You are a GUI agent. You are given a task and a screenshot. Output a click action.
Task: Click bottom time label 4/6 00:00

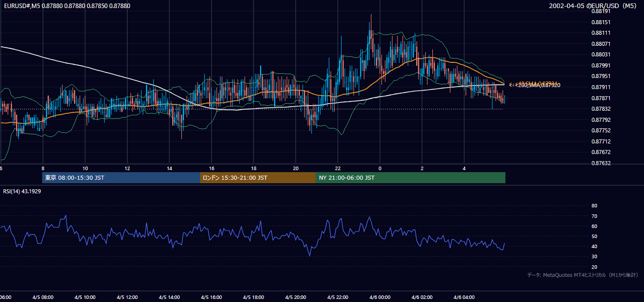tap(380, 297)
